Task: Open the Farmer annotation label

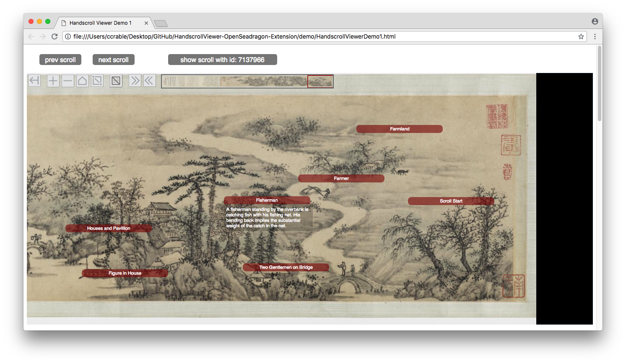Action: click(341, 178)
